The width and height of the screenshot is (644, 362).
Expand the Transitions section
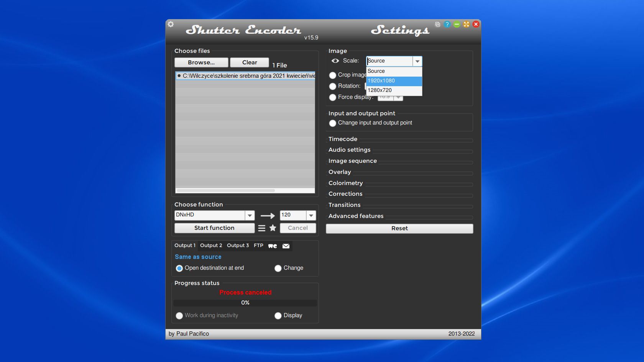344,205
